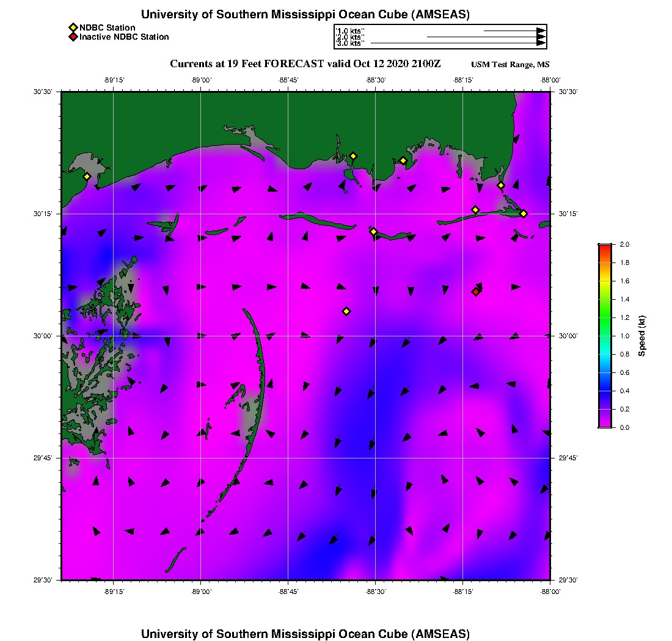Click the red Inactive NDBC Station legend diamond

pyautogui.click(x=73, y=37)
